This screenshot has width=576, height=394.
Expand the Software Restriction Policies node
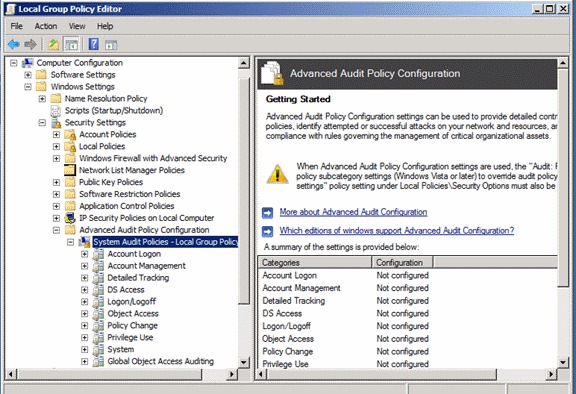56,194
